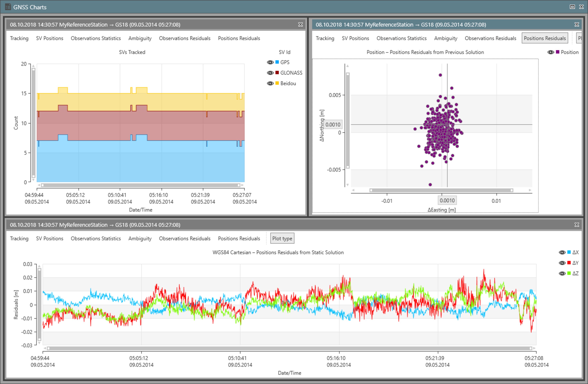Hide the Position scatter series
Image resolution: width=588 pixels, height=384 pixels.
(551, 52)
